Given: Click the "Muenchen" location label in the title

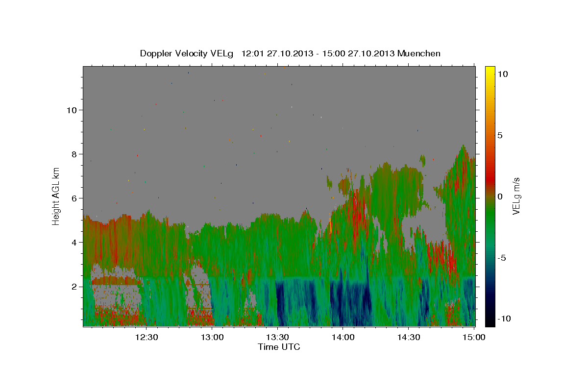Looking at the screenshot, I should [x=419, y=53].
